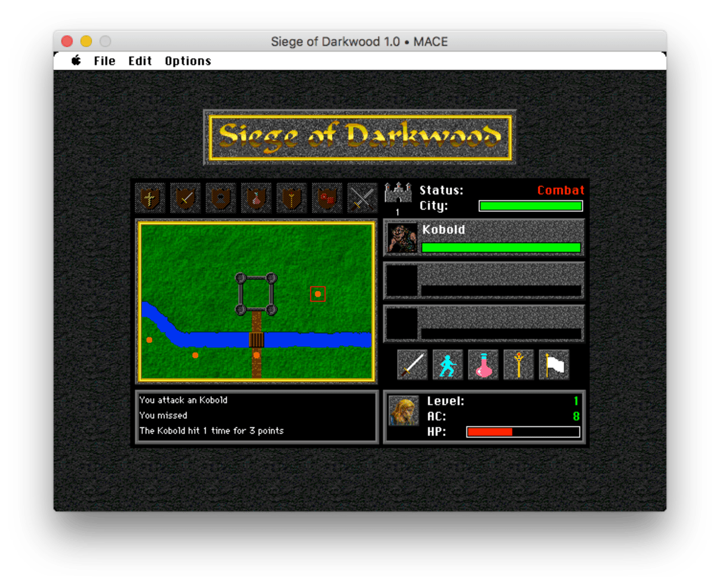
Task: Use the pink potion action
Action: click(483, 364)
